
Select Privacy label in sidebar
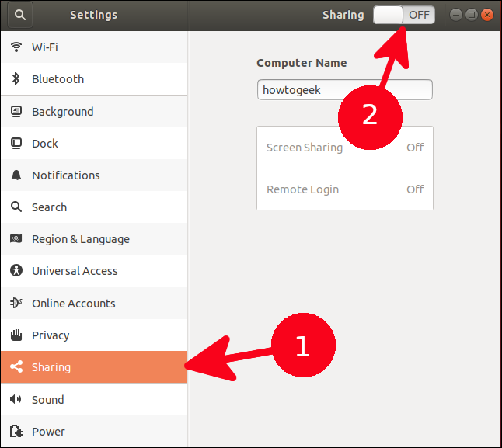(51, 335)
